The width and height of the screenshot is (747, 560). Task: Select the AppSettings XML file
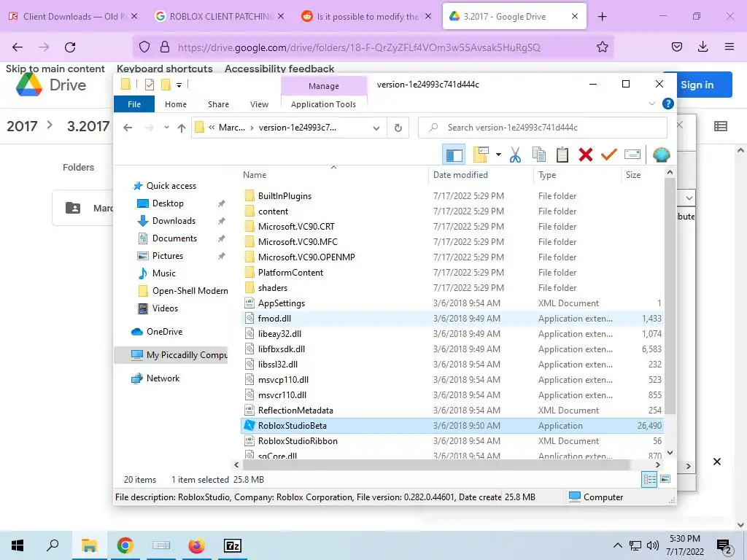281,303
